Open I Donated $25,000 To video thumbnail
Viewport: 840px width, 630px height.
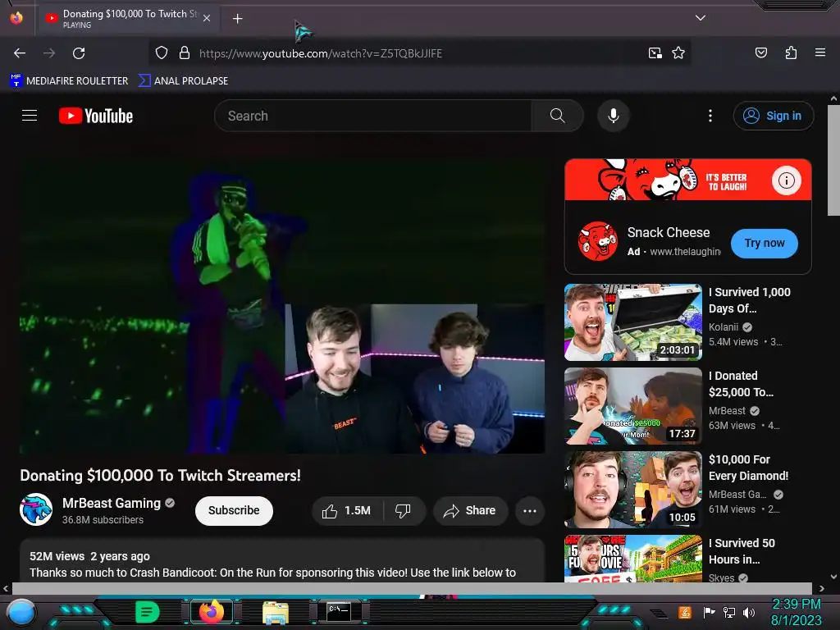click(x=632, y=406)
